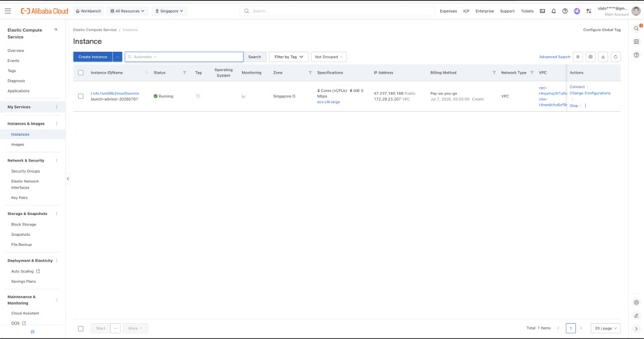Image resolution: width=644 pixels, height=339 pixels.
Task: Open Auto Scaling external link
Action: [26, 271]
